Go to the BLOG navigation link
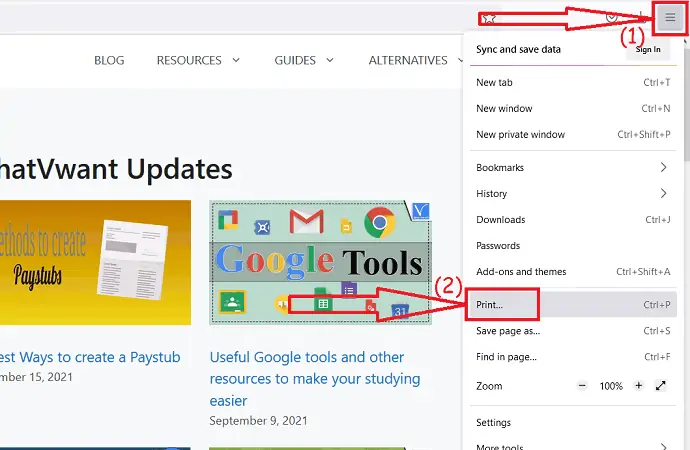Screen dimensions: 690x450 109,60
